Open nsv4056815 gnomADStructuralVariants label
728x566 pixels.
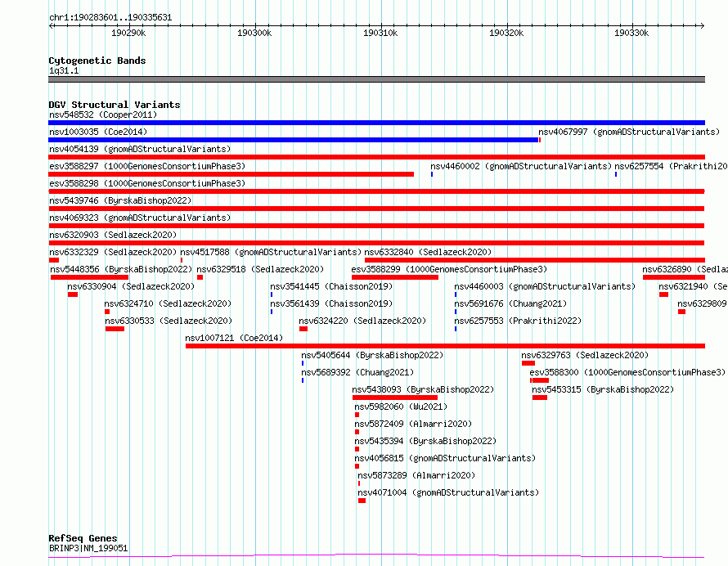click(x=445, y=458)
